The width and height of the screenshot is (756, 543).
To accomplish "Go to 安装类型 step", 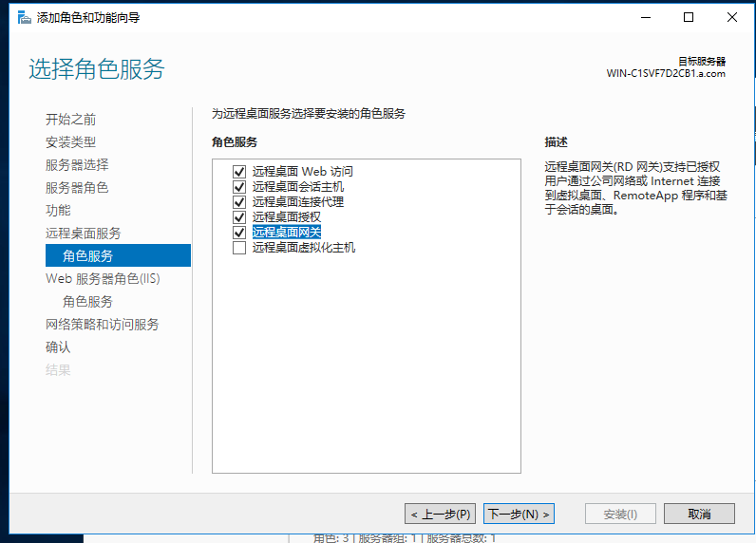I will (70, 142).
